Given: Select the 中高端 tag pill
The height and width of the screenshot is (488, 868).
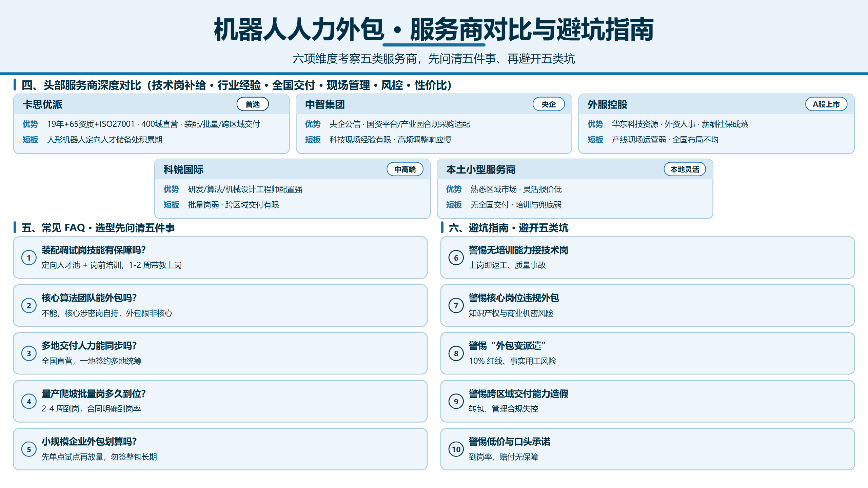Looking at the screenshot, I should click(x=405, y=169).
